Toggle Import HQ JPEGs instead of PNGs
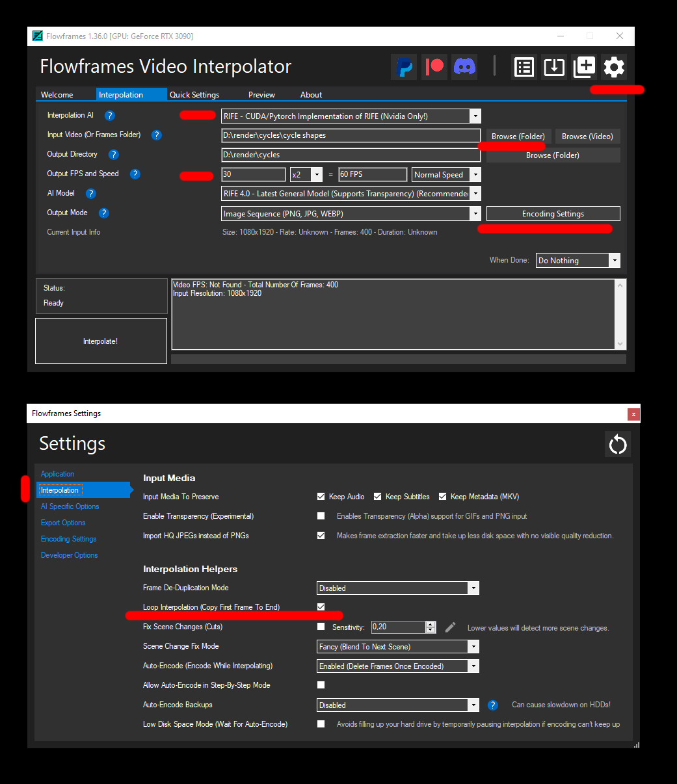The image size is (677, 784). (321, 536)
